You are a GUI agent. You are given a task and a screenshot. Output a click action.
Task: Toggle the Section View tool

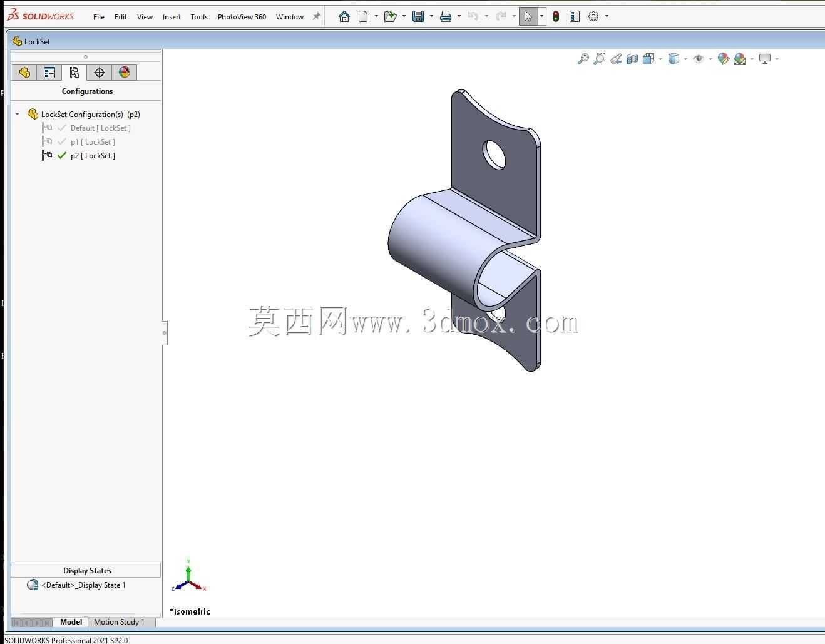[632, 59]
